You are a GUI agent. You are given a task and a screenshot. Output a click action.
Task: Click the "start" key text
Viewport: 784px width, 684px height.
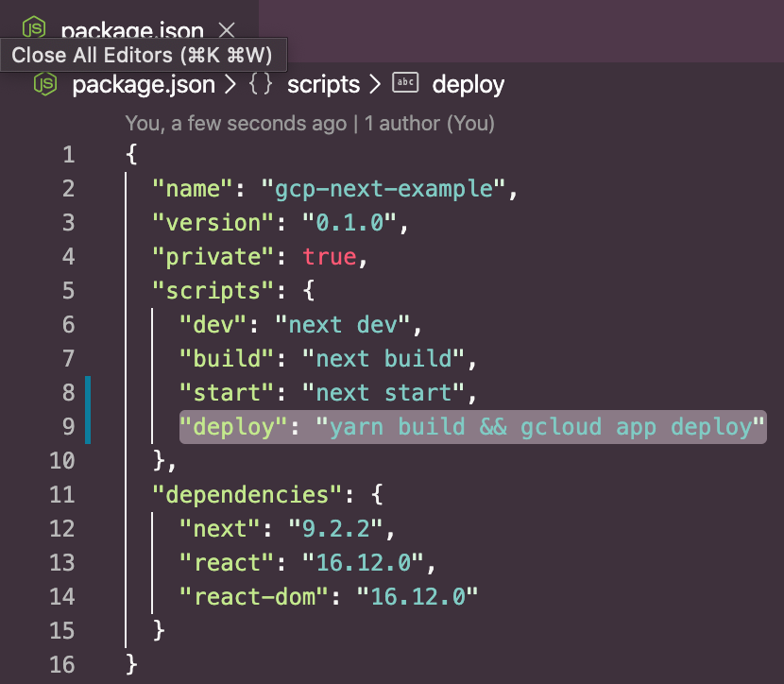(x=227, y=392)
